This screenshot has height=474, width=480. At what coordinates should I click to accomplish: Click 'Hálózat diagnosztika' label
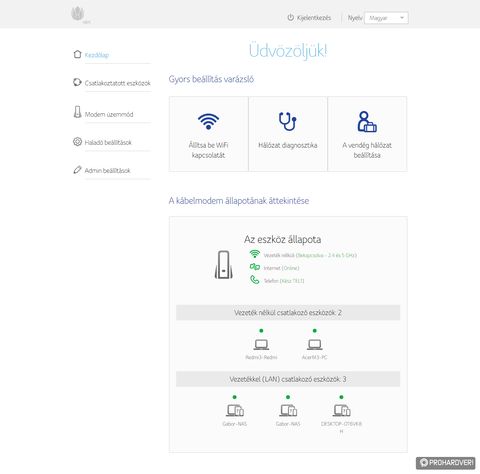point(288,145)
